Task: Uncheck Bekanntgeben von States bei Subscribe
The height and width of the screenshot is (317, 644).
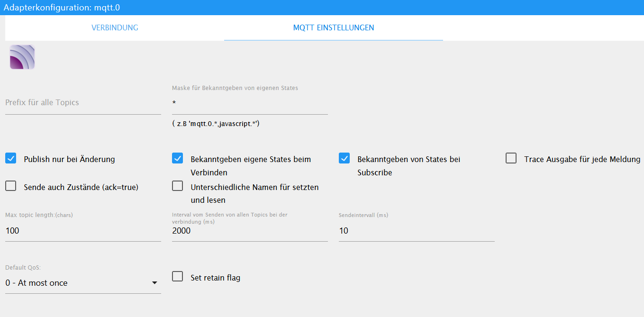Action: click(x=345, y=158)
